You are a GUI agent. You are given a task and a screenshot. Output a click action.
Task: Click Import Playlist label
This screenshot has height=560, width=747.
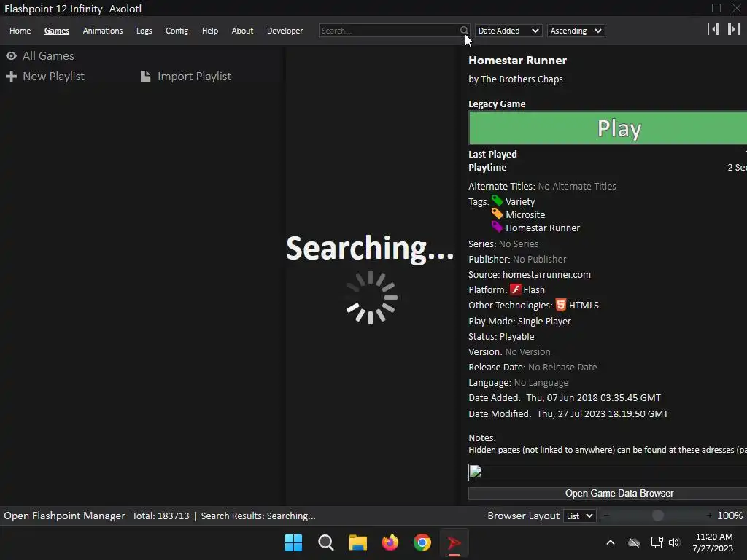[x=194, y=76]
